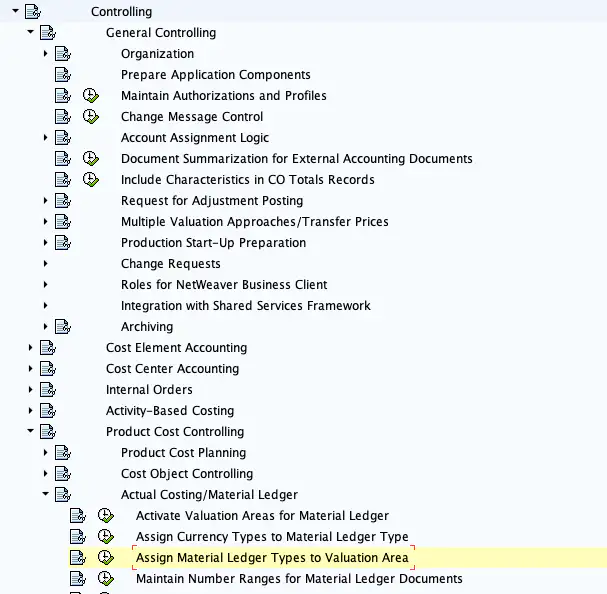
Task: Open documentation icon for Document Summarization row
Action: [63, 158]
